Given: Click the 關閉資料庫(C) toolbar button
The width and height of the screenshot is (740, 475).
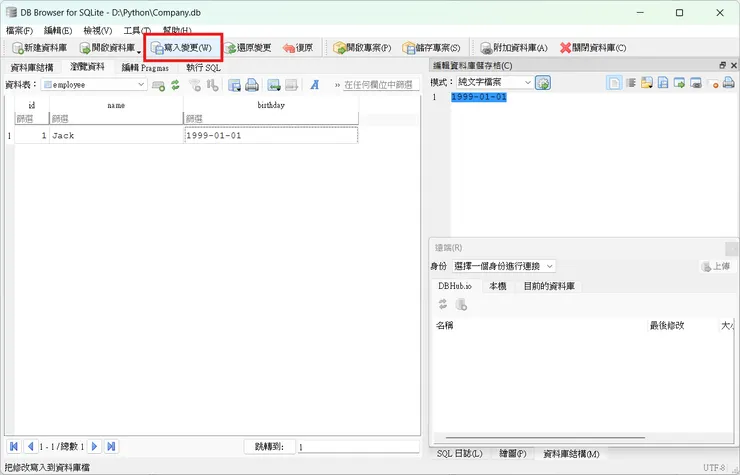Looking at the screenshot, I should click(x=593, y=48).
